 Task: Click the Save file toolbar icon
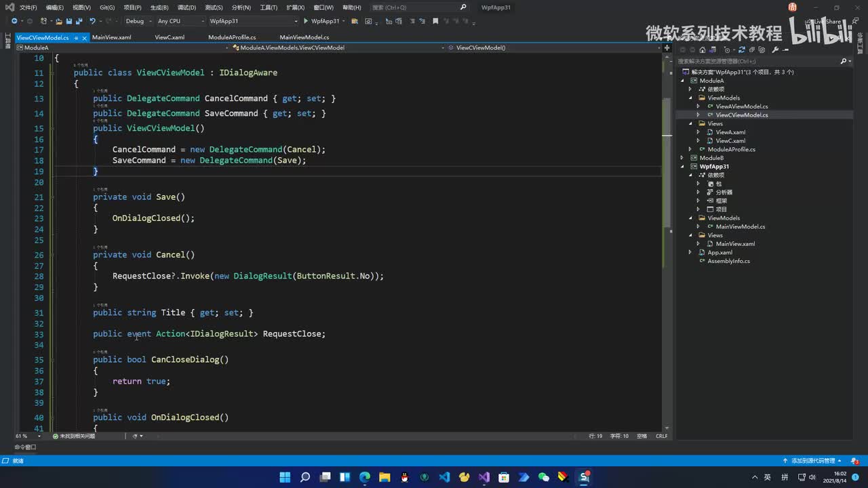69,21
